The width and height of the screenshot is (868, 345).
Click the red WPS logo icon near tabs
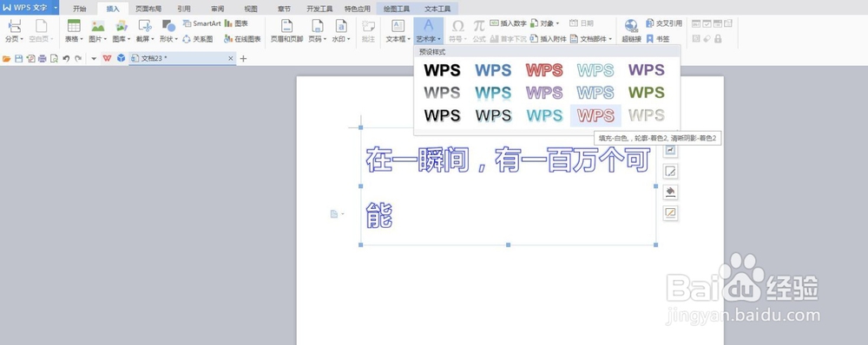108,58
